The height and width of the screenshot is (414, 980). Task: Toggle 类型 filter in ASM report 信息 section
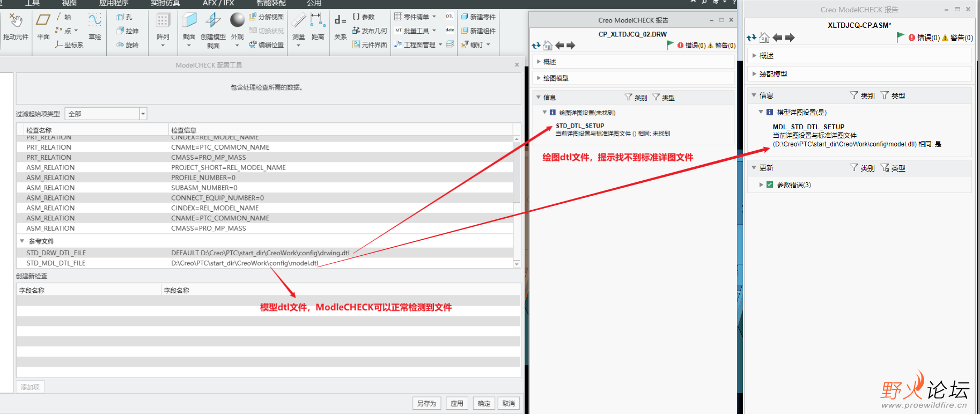893,95
